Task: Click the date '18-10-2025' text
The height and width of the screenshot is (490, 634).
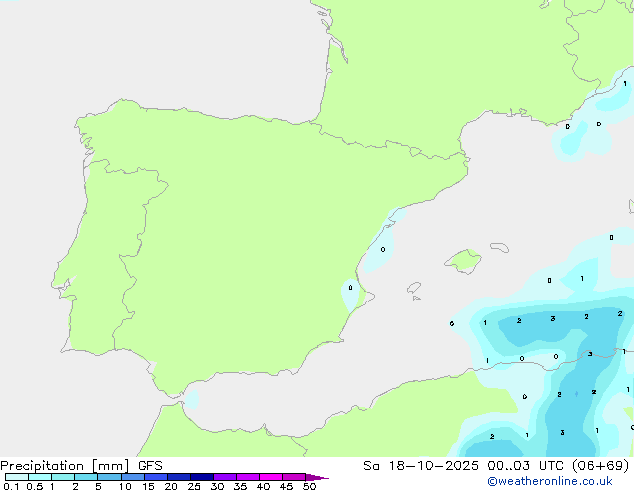Action: pos(433,466)
